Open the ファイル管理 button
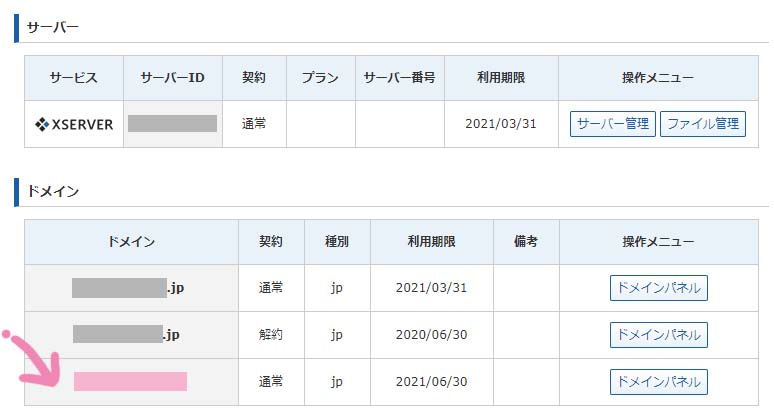 [703, 124]
